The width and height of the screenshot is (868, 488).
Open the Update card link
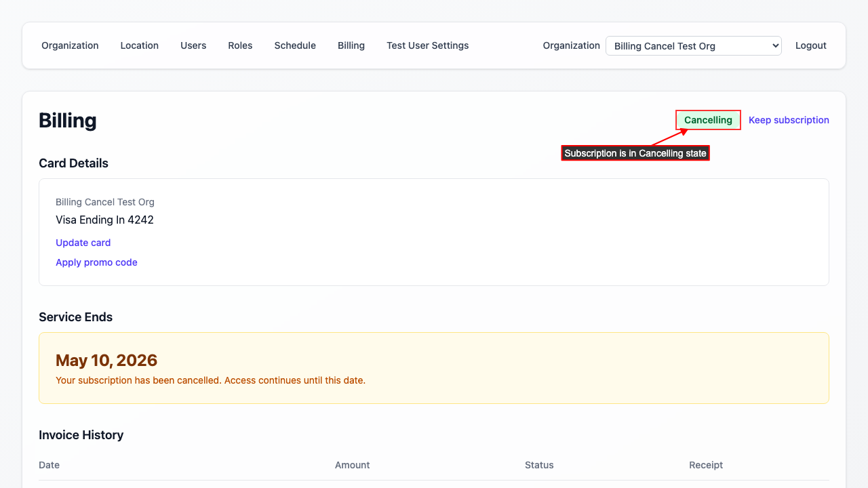(83, 243)
